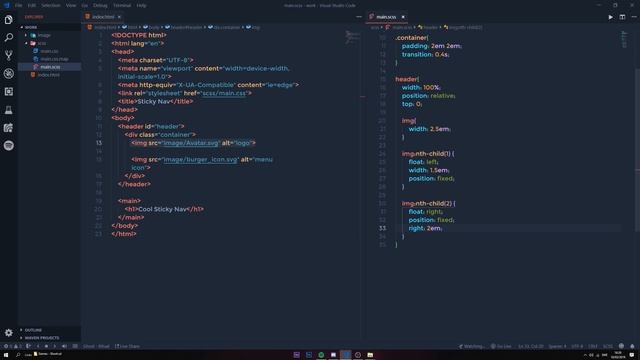The image size is (640, 360).
Task: Split the editor with split icon
Action: tap(622, 17)
